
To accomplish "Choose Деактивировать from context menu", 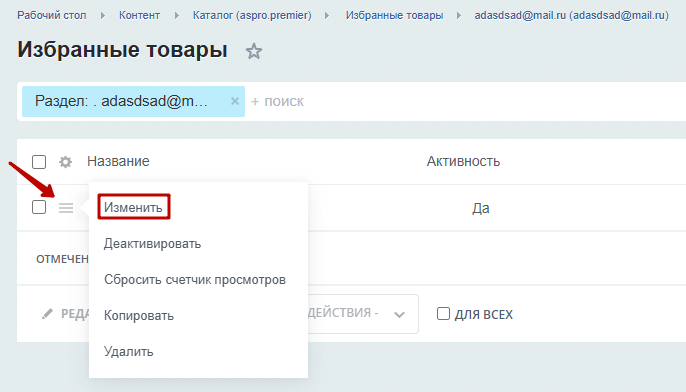I will point(152,244).
